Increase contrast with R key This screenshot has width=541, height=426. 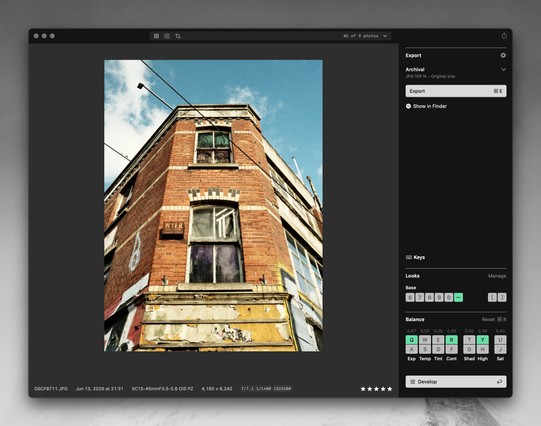tap(451, 340)
